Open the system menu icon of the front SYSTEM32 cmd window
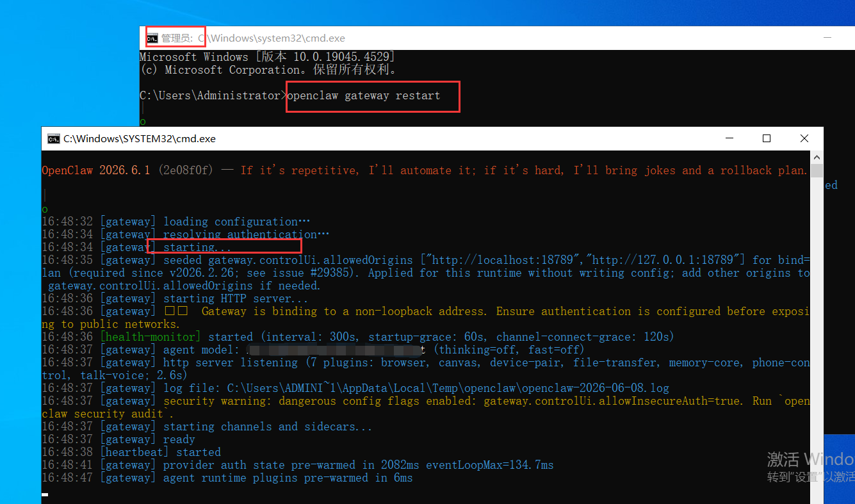This screenshot has height=504, width=855. click(53, 139)
